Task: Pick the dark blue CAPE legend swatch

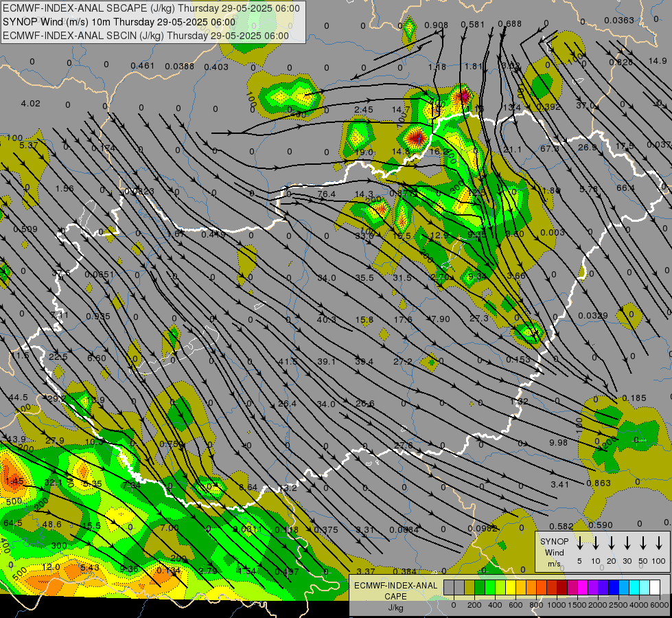Action: pos(613,588)
